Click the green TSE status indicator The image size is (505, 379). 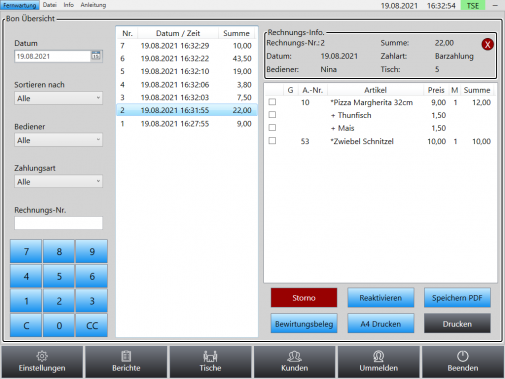pyautogui.click(x=473, y=5)
